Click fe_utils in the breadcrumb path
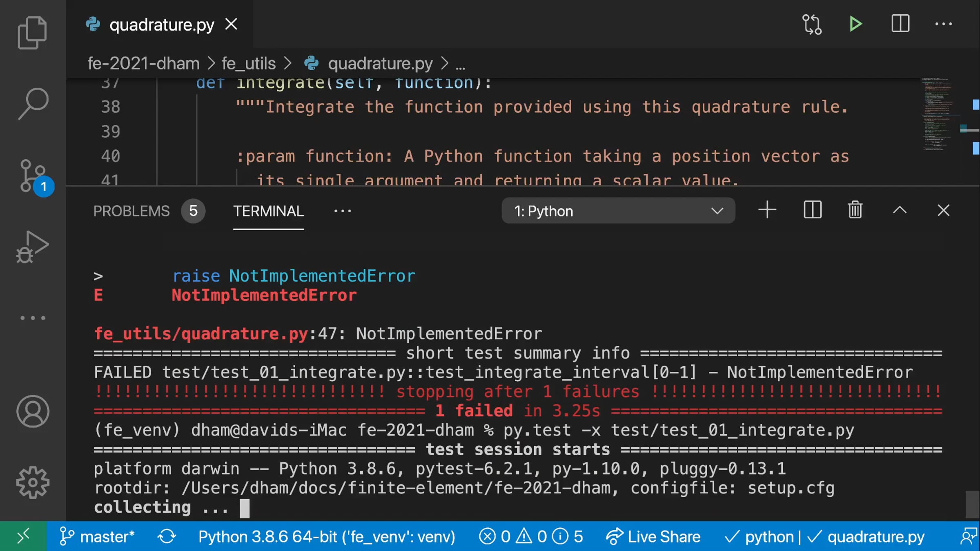This screenshot has width=980, height=551. (x=249, y=64)
